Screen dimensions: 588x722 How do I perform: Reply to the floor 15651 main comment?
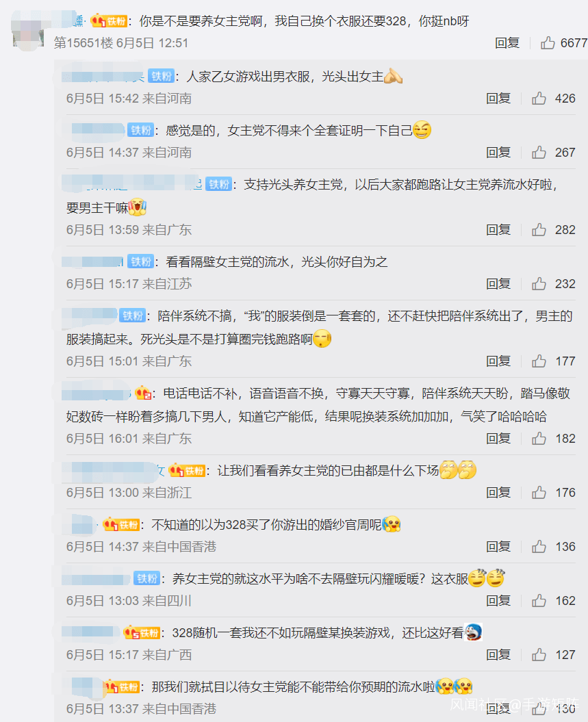click(x=507, y=43)
